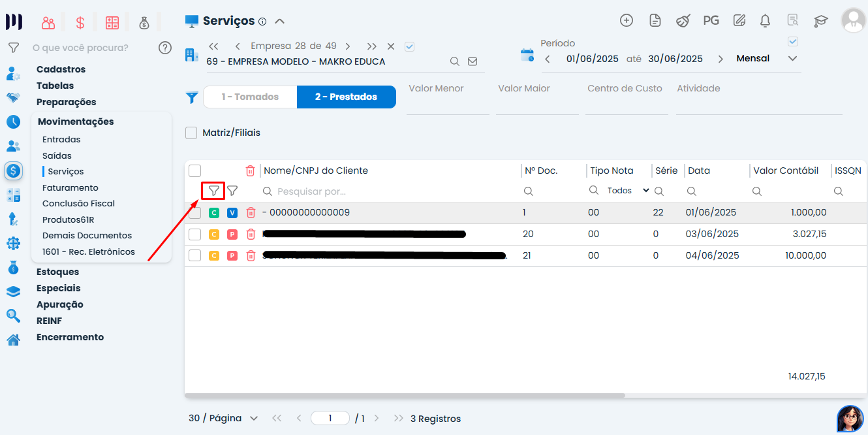This screenshot has width=868, height=435.
Task: Select checkbox of row with document 20
Action: [194, 234]
